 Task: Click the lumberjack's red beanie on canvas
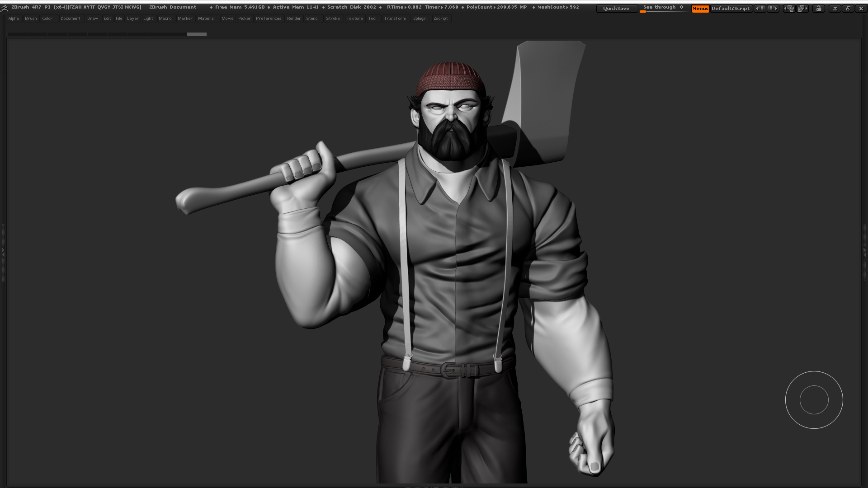450,79
